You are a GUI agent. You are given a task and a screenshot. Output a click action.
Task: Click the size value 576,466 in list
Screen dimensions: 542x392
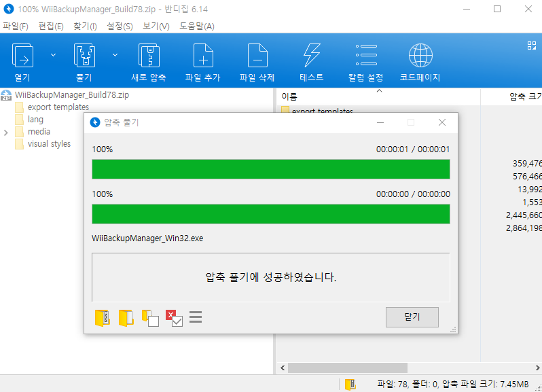pos(527,176)
